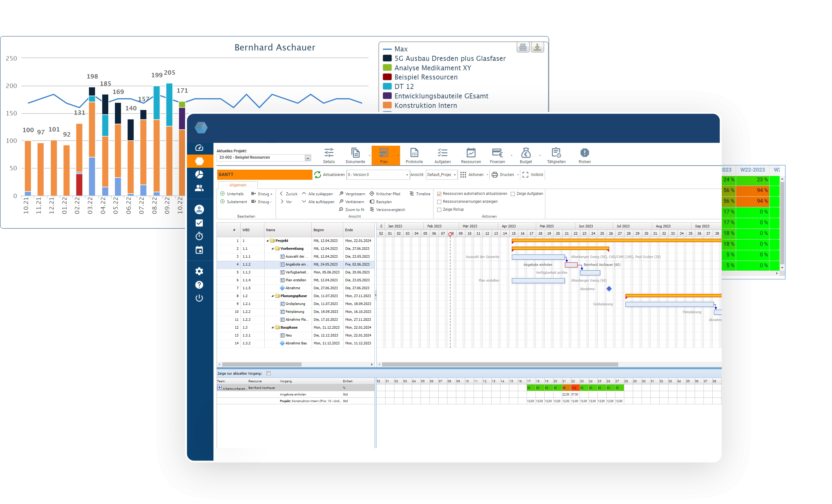Open the Risiken icon in the toolbar
This screenshot has height=504, width=832.
[x=584, y=153]
